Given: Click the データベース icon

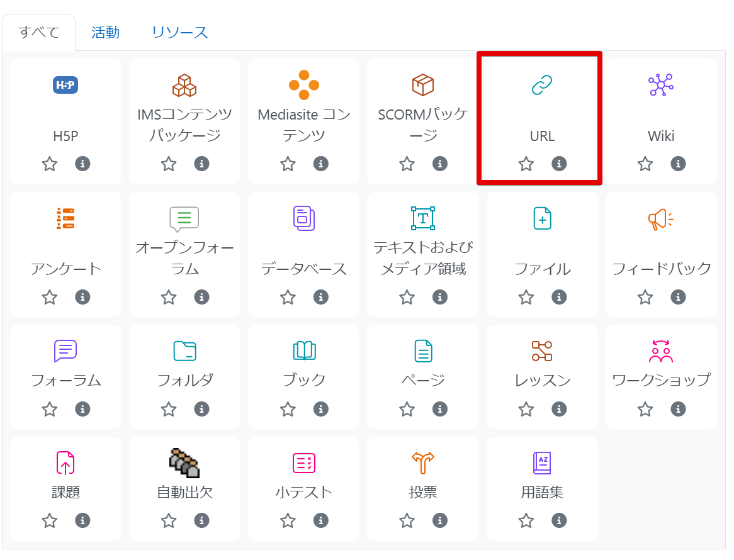Looking at the screenshot, I should click(x=303, y=217).
